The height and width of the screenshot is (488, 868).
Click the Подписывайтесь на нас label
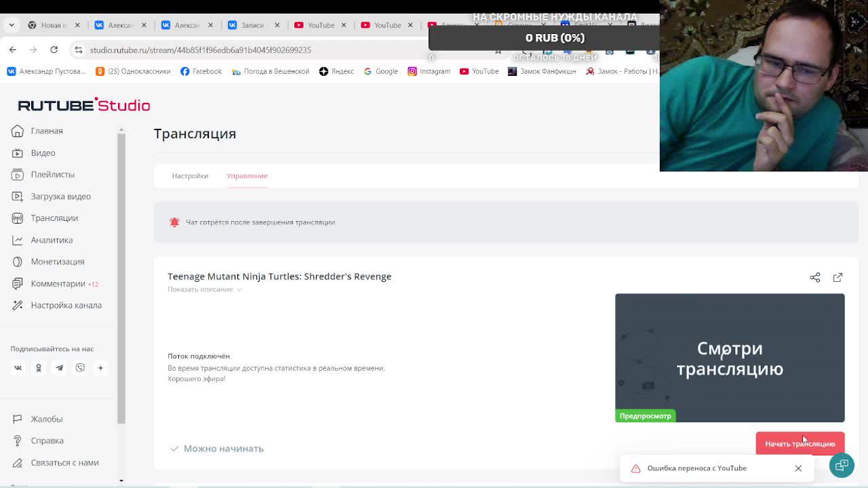[52, 348]
